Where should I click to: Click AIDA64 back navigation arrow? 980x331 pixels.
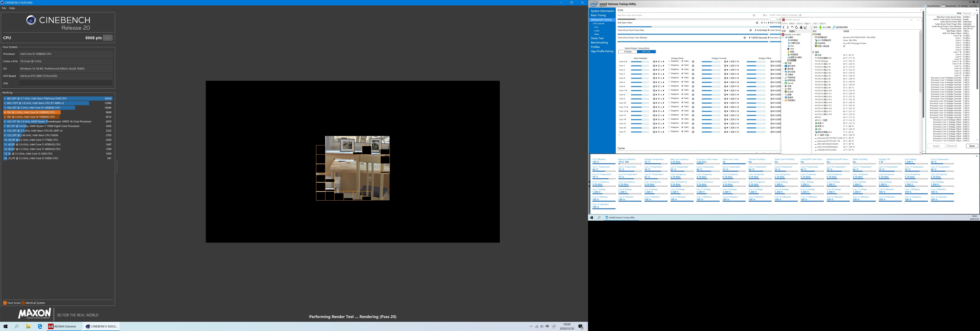(784, 27)
